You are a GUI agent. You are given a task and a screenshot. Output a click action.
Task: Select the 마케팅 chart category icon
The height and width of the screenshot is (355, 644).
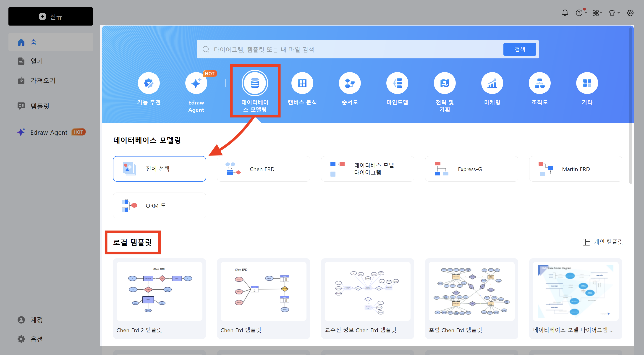[492, 83]
